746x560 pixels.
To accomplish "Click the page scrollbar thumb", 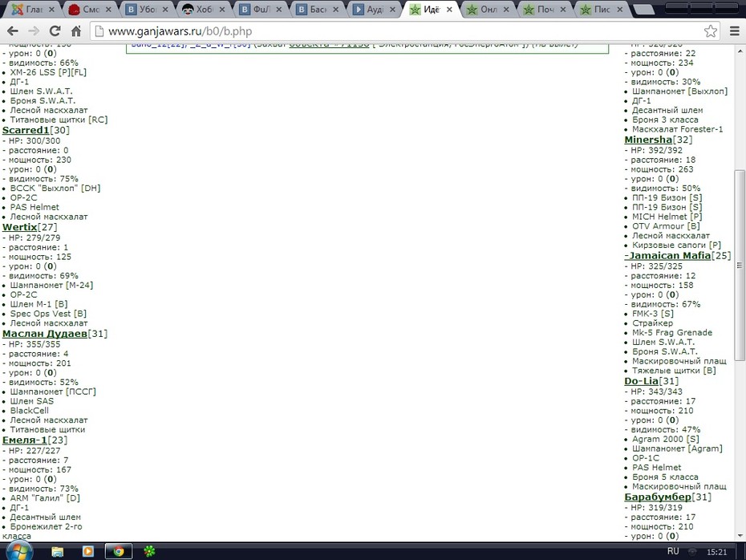I will pyautogui.click(x=740, y=265).
